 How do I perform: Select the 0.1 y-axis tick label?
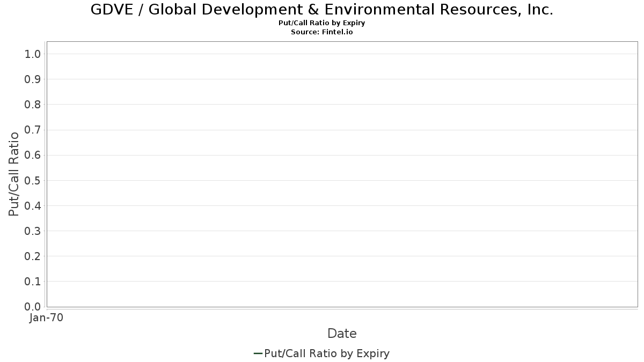coord(33,282)
